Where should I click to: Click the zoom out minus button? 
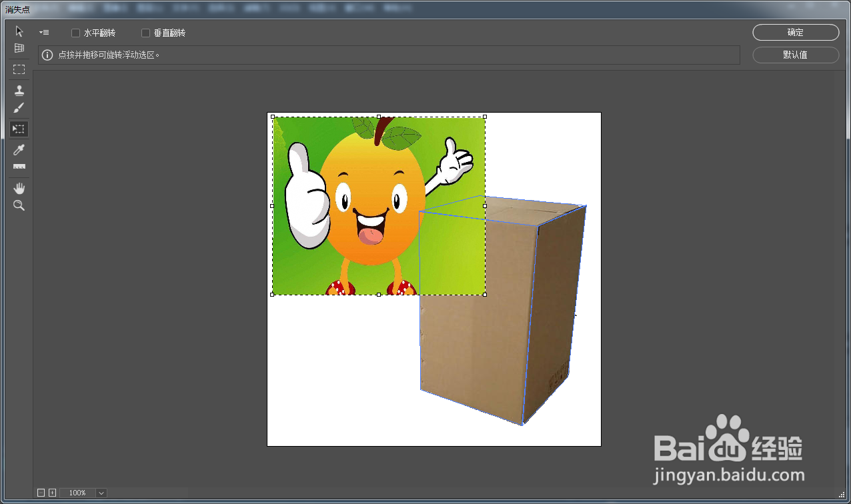(x=41, y=493)
